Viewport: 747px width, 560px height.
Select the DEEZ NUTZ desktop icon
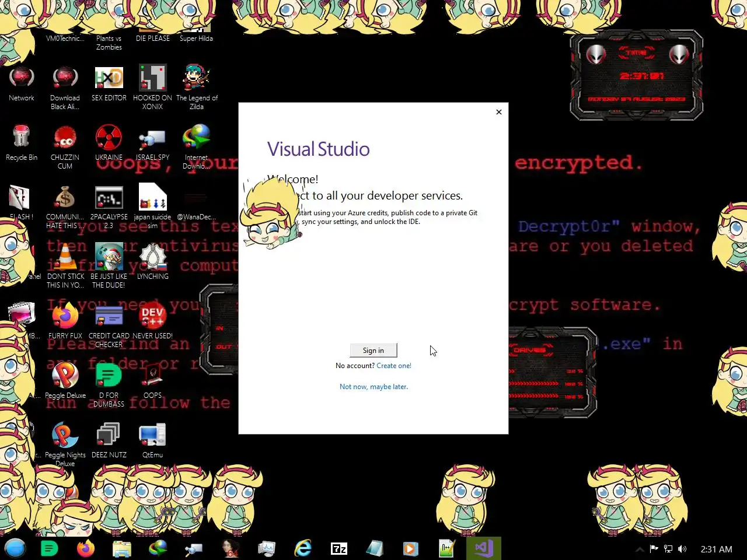(x=109, y=440)
